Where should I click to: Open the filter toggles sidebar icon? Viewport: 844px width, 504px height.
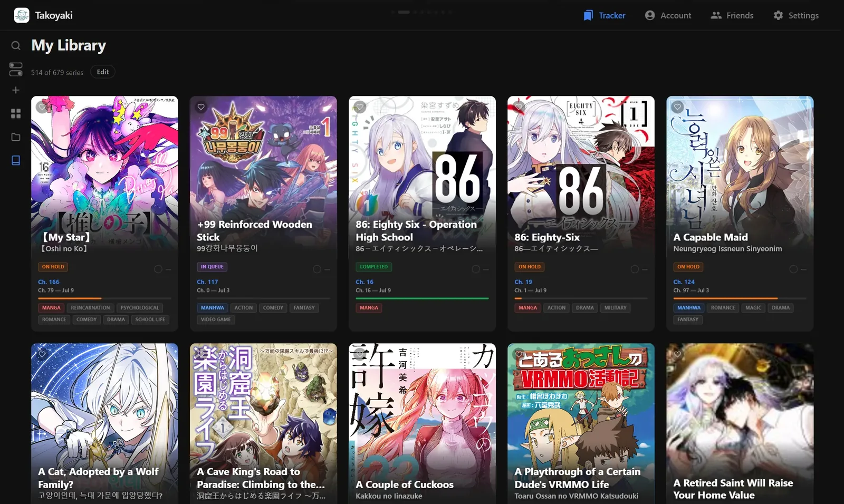[16, 69]
